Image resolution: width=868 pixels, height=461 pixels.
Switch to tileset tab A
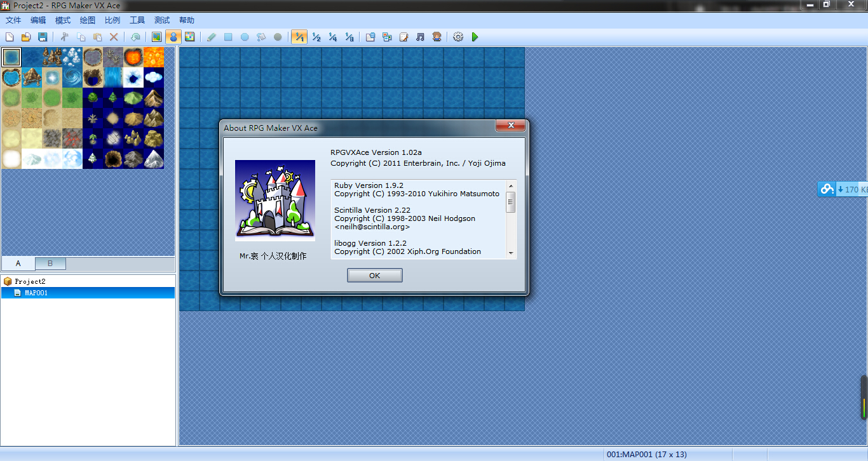tap(18, 264)
